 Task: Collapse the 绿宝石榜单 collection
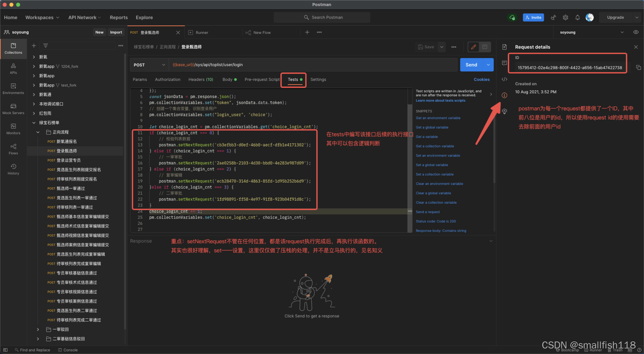34,122
